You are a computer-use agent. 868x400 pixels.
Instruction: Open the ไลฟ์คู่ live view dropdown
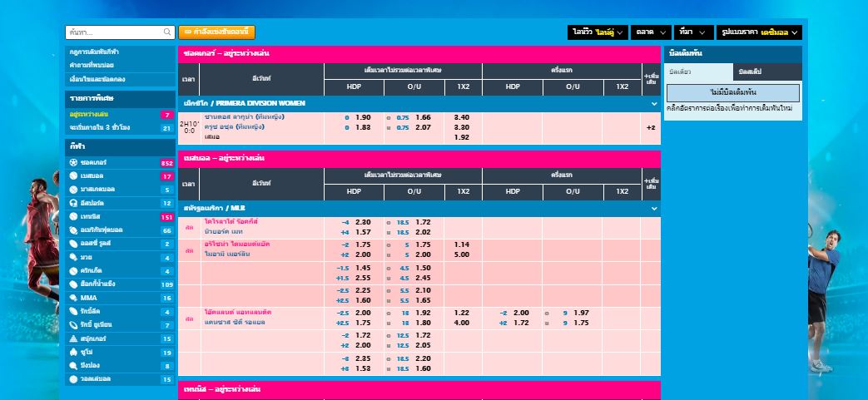(x=597, y=32)
